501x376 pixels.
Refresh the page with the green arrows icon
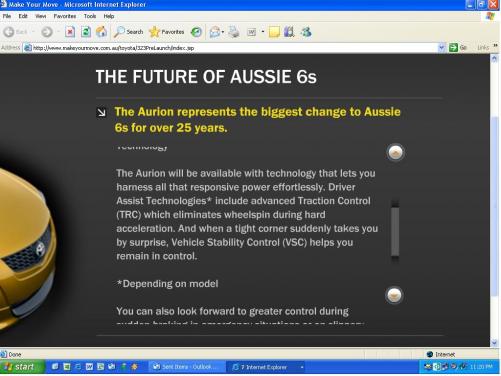click(x=86, y=32)
